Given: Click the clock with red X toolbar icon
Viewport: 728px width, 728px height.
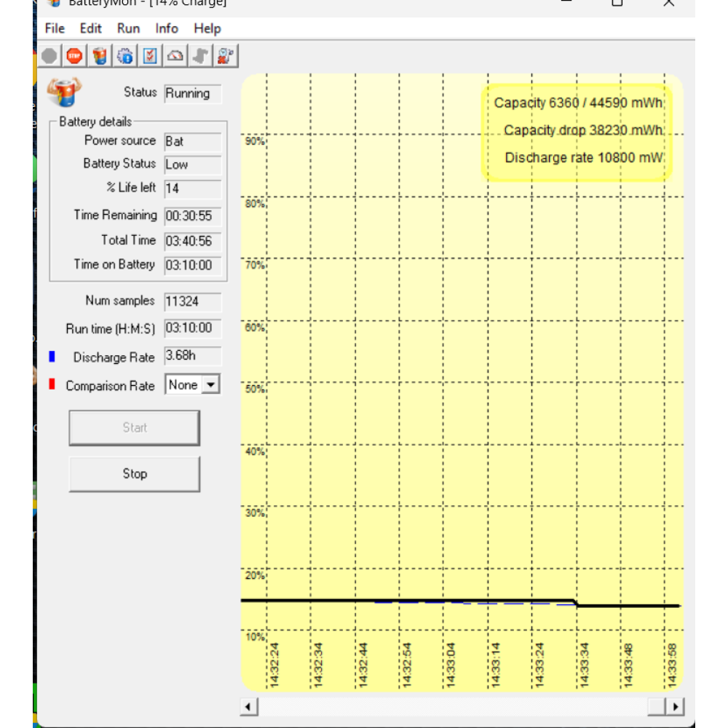Looking at the screenshot, I should coord(226,56).
